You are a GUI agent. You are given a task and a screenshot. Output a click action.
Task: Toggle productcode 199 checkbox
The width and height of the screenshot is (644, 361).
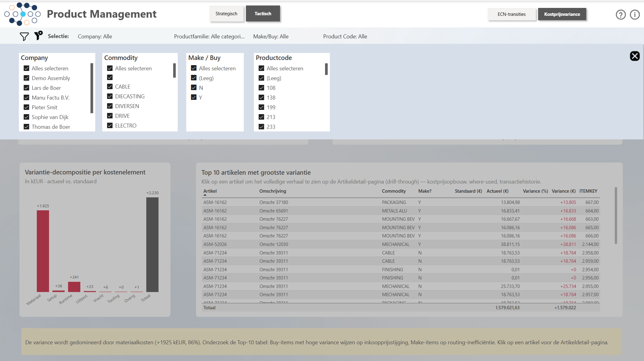click(x=261, y=107)
